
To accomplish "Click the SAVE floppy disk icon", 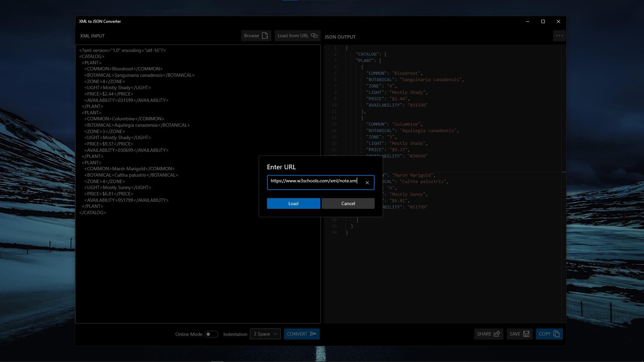I will tap(526, 334).
